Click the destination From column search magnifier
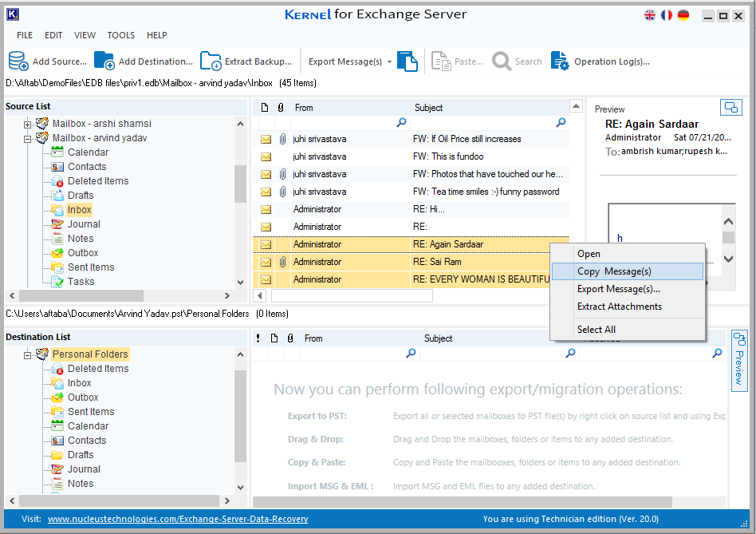Image resolution: width=756 pixels, height=534 pixels. click(411, 353)
